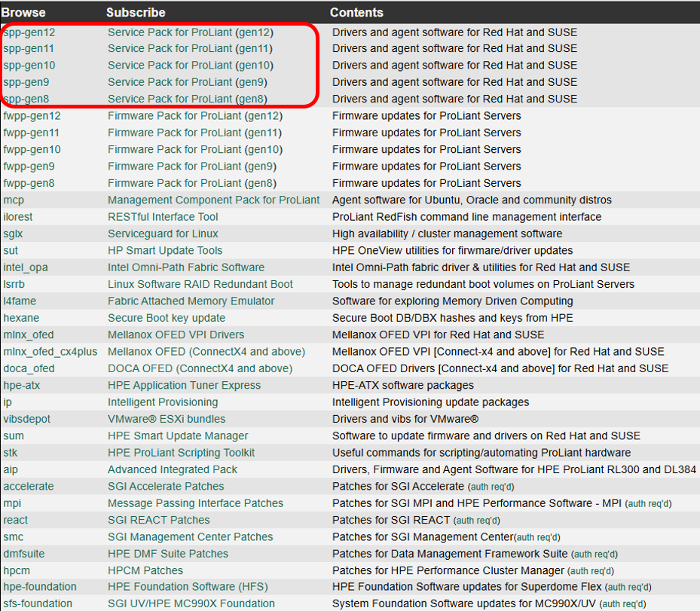700x611 pixels.
Task: Subscribe to Service Pack for ProLiant (gen10)
Action: [x=191, y=66]
